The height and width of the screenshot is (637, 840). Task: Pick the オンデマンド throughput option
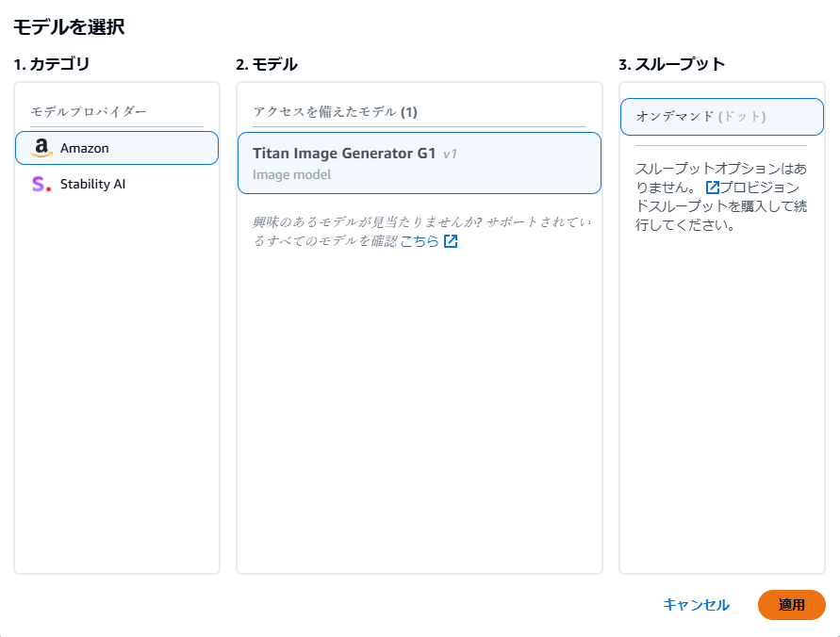(722, 117)
